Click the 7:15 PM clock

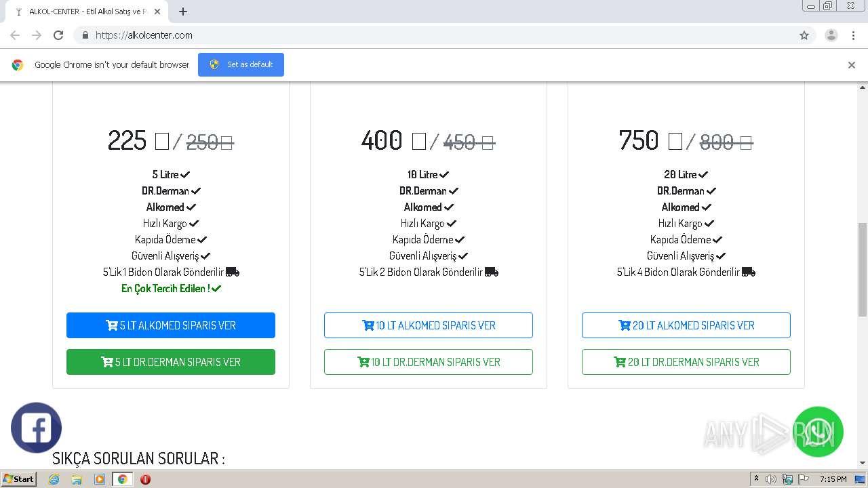pos(833,479)
